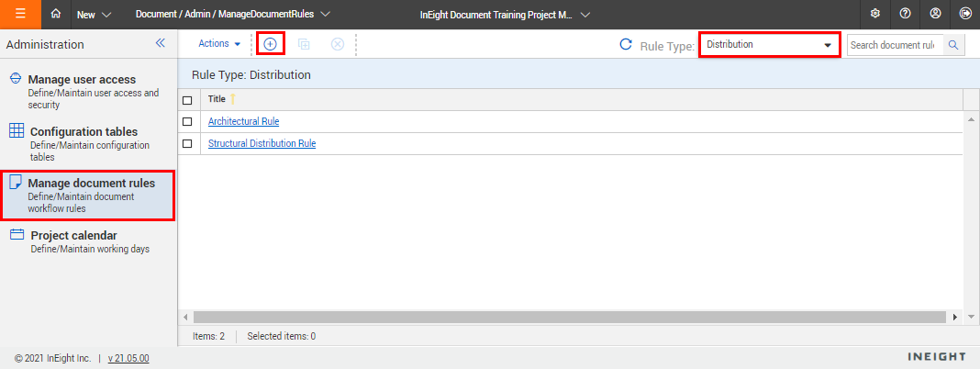Image resolution: width=980 pixels, height=369 pixels.
Task: Toggle the select-all checkbox in header
Action: point(187,100)
